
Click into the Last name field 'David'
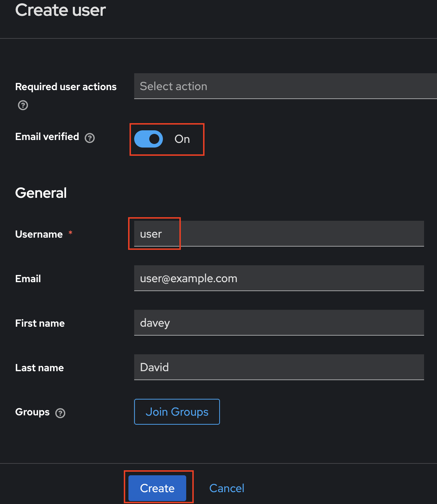pos(279,367)
